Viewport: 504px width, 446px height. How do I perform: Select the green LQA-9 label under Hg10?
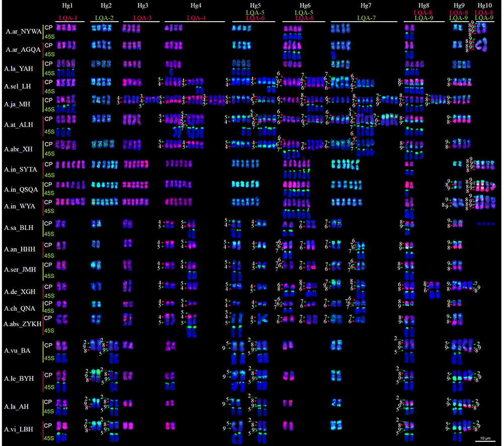click(484, 18)
